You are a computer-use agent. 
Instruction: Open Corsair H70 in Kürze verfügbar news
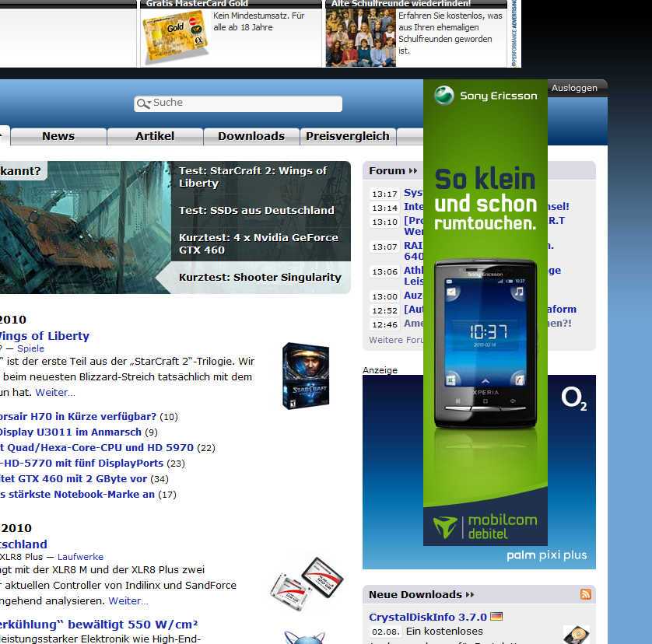click(x=78, y=417)
